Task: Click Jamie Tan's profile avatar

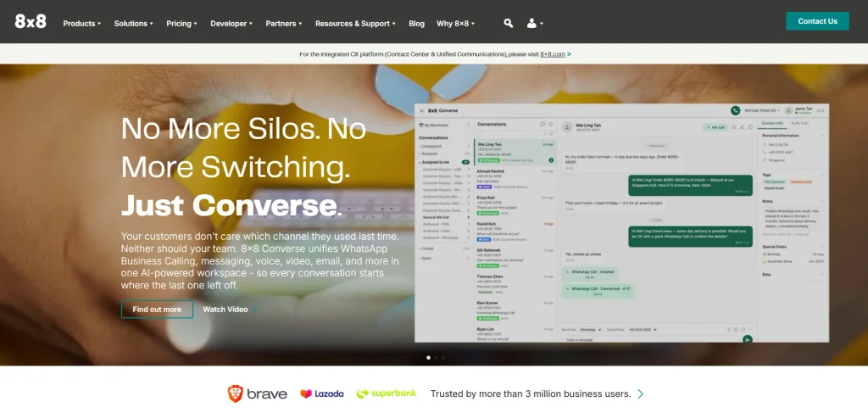Action: click(x=789, y=111)
